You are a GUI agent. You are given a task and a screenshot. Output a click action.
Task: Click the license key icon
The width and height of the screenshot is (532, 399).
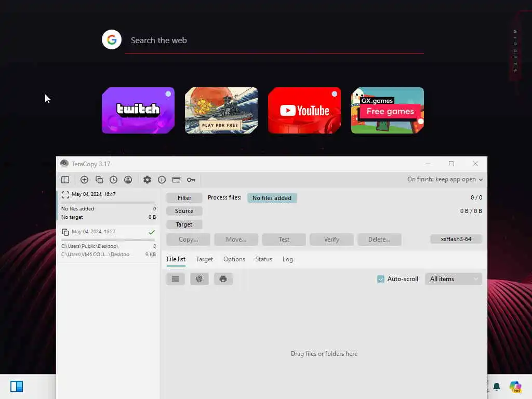pos(191,179)
